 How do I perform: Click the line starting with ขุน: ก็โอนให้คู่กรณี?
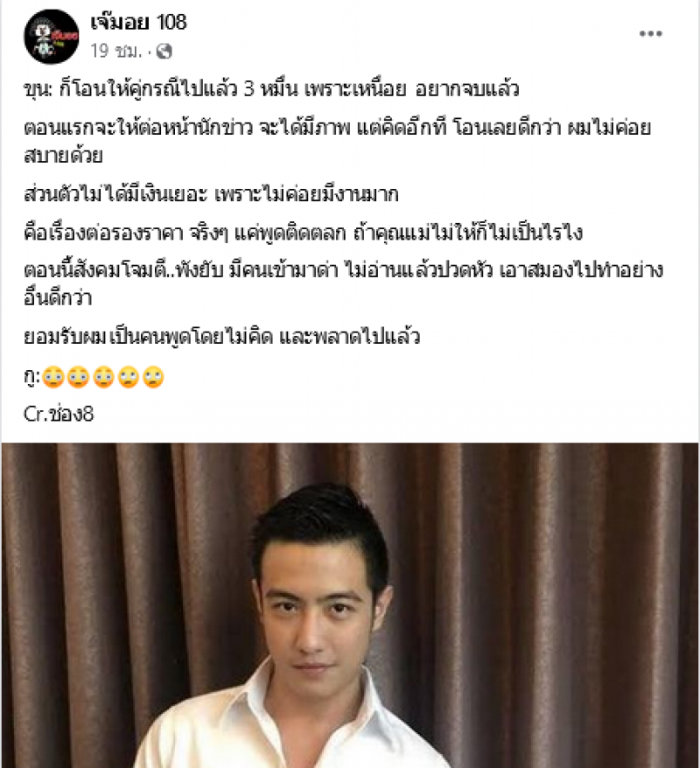coord(271,89)
